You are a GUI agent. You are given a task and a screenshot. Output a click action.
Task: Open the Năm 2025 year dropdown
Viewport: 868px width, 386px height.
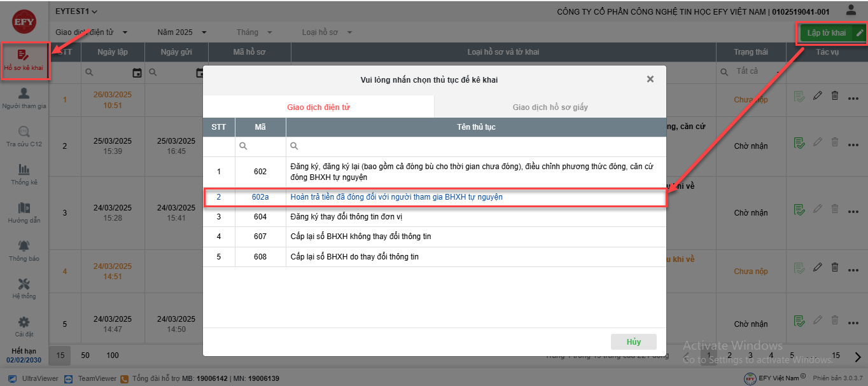(182, 32)
